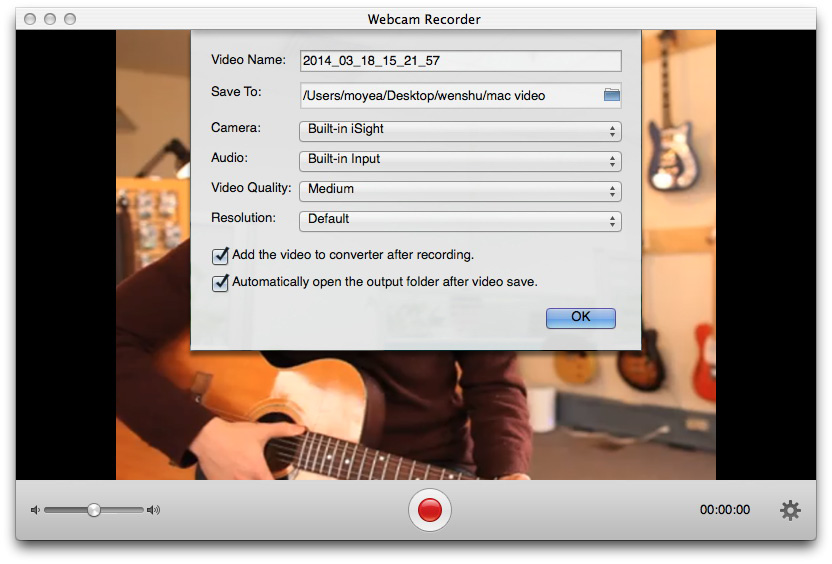Click the Webcam Recorder title text
Viewport: 832px width, 564px height.
pyautogui.click(x=424, y=20)
